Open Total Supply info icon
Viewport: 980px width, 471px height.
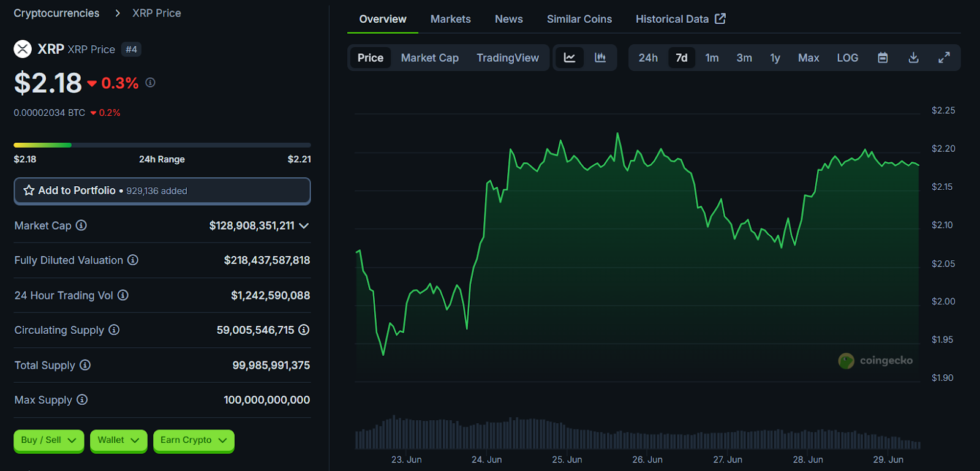85,365
